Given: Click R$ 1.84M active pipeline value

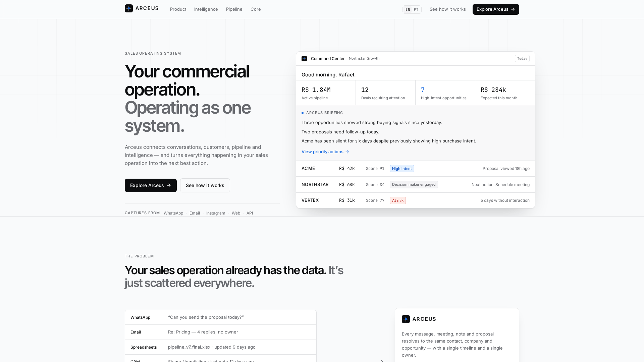Looking at the screenshot, I should point(316,90).
